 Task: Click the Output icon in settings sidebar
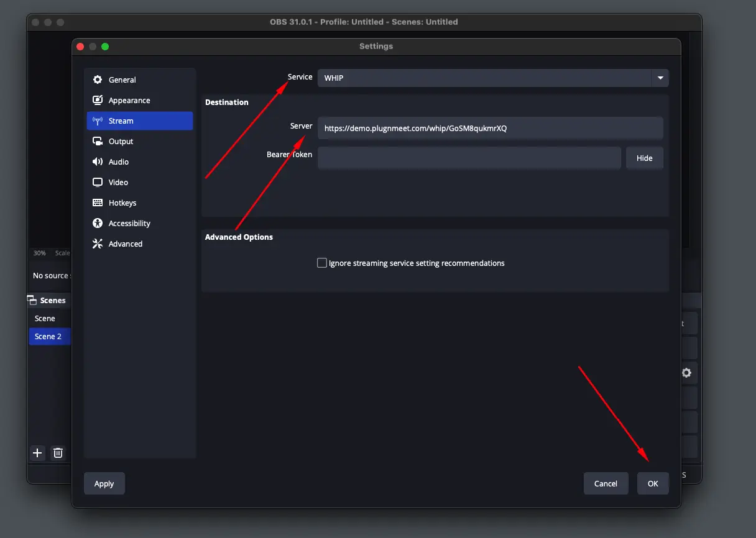point(98,141)
